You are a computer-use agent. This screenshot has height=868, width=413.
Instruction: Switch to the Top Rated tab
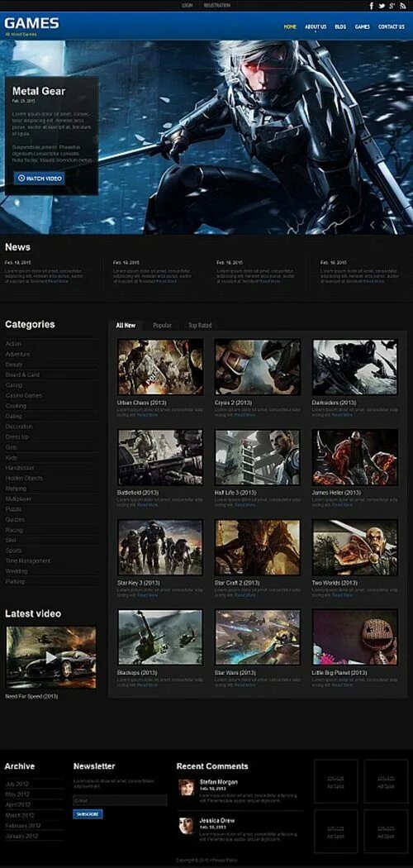pyautogui.click(x=200, y=326)
